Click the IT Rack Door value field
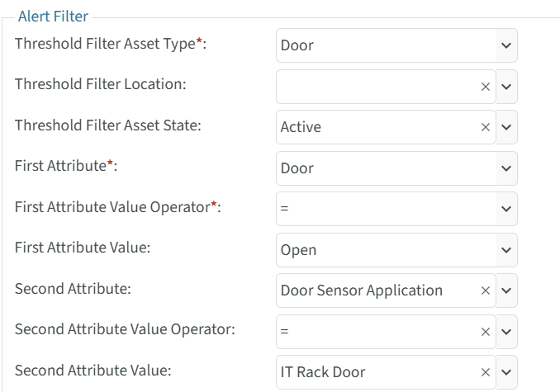The image size is (560, 392). (376, 372)
